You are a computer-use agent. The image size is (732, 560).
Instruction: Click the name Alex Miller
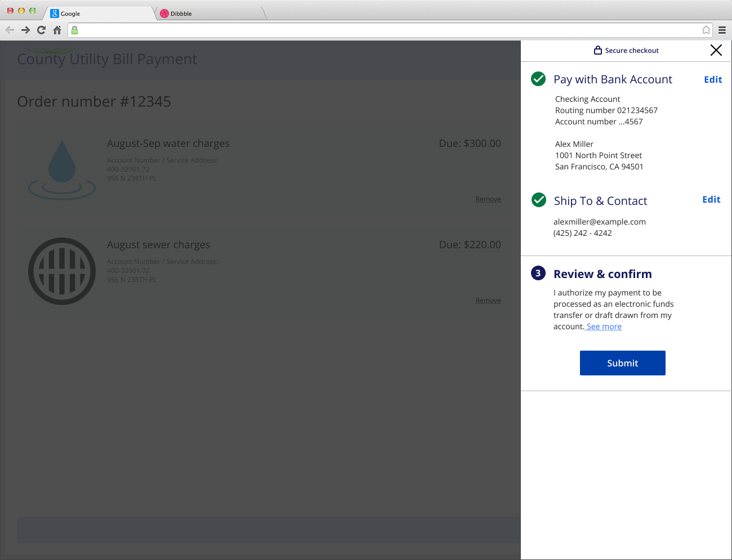[574, 144]
